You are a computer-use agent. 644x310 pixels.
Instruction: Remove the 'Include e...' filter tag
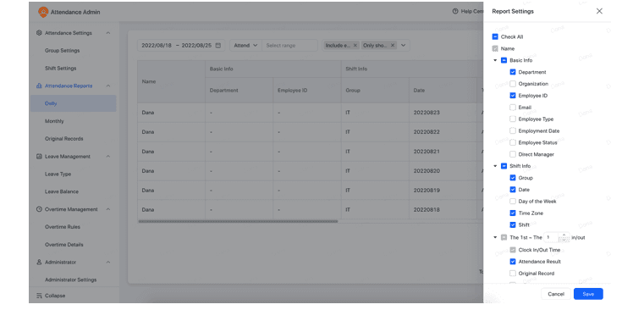(x=355, y=45)
